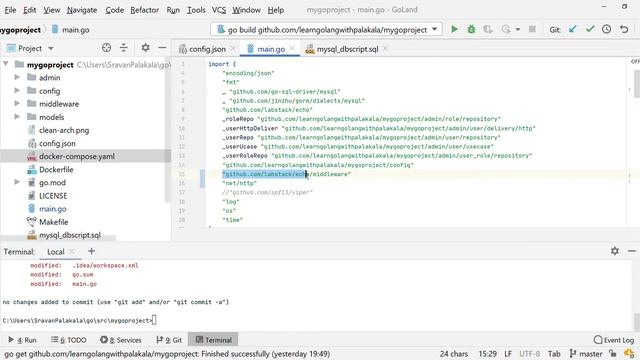This screenshot has height=360, width=640.
Task: Collapse the mygoproject root node
Action: point(6,64)
